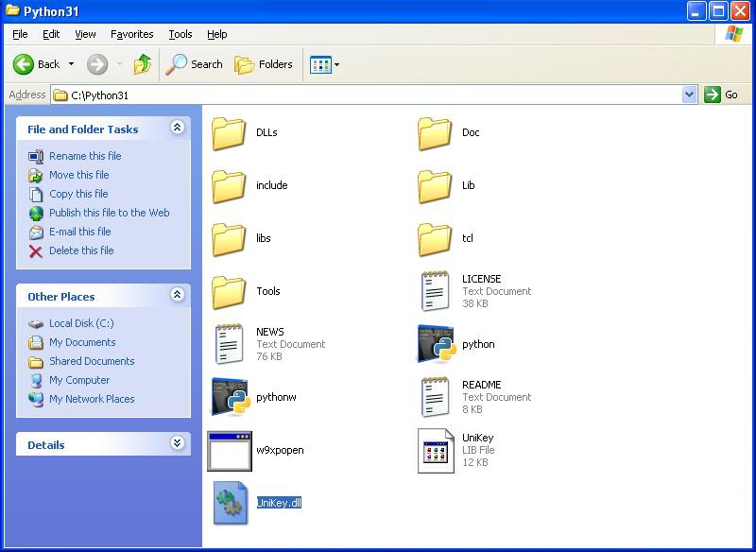The height and width of the screenshot is (552, 756).
Task: Open the Tools menu
Action: 180,34
